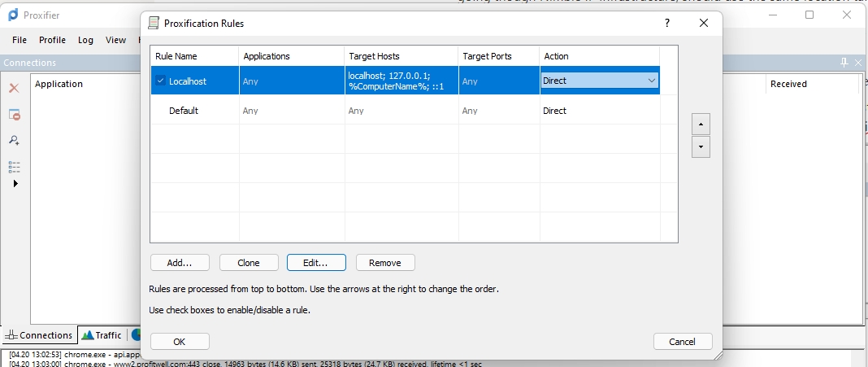Open the Profile menu
The height and width of the screenshot is (367, 868).
point(52,40)
